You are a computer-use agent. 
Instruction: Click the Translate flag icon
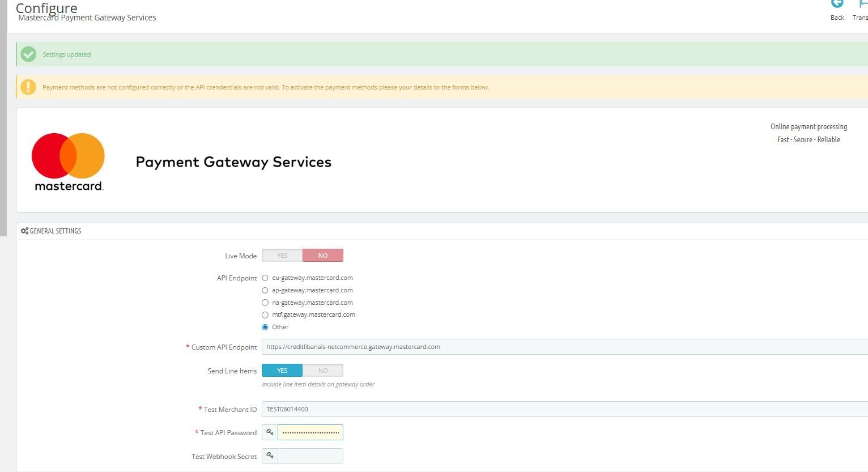point(863,3)
